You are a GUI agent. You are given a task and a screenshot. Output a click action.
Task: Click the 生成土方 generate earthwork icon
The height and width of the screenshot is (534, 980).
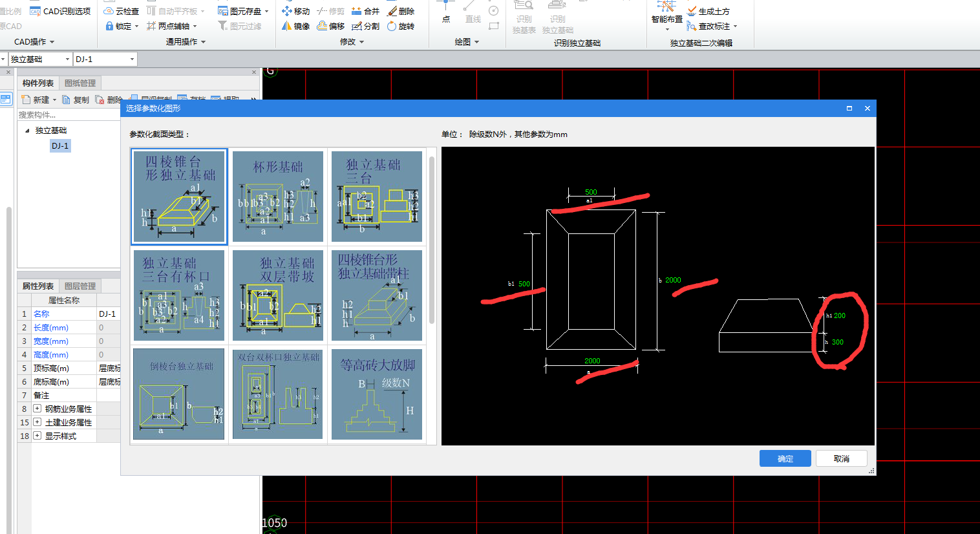pos(692,11)
